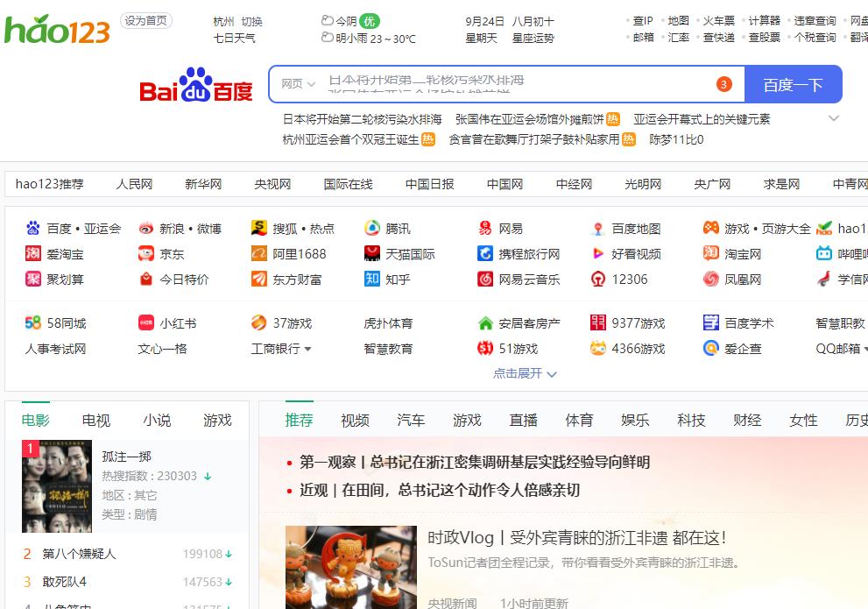Open the Tencent icon
Screen dimensions: 868x609
372,228
